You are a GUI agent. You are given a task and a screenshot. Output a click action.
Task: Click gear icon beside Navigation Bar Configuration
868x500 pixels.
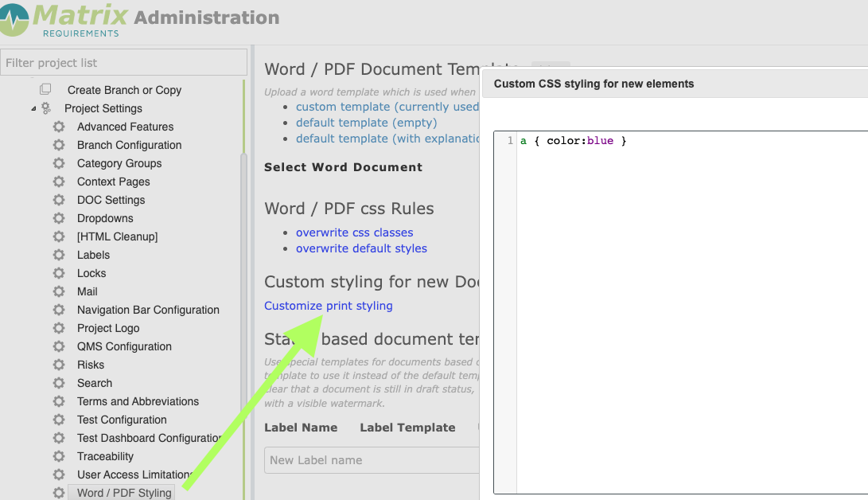[x=59, y=309]
